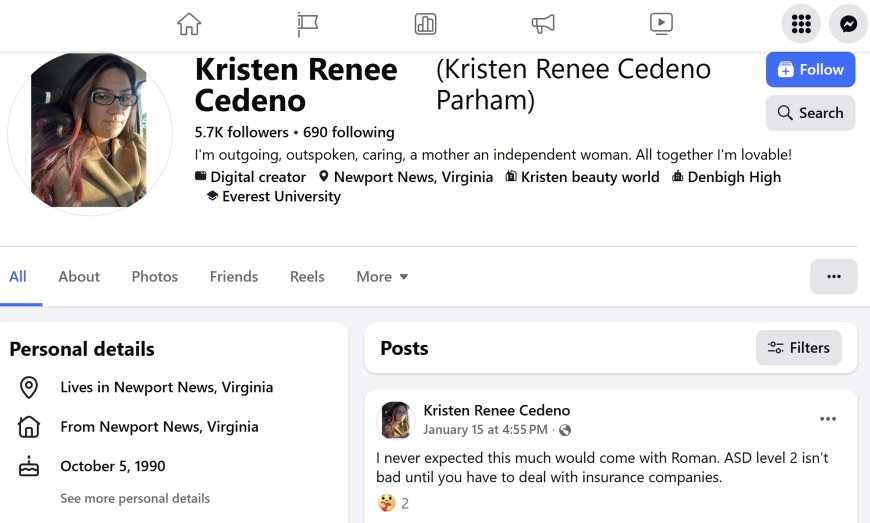This screenshot has width=870, height=523.
Task: Switch to the Photos tab
Action: [x=155, y=277]
